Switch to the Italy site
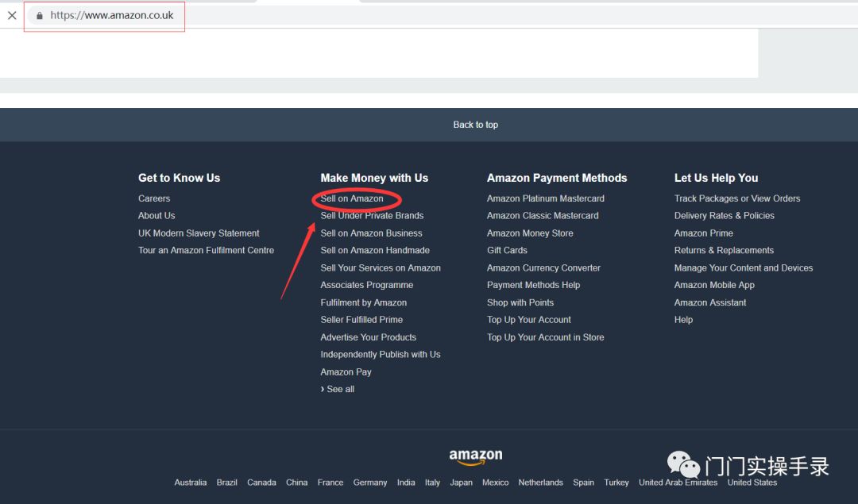Viewport: 858px width, 504px height. click(x=432, y=483)
